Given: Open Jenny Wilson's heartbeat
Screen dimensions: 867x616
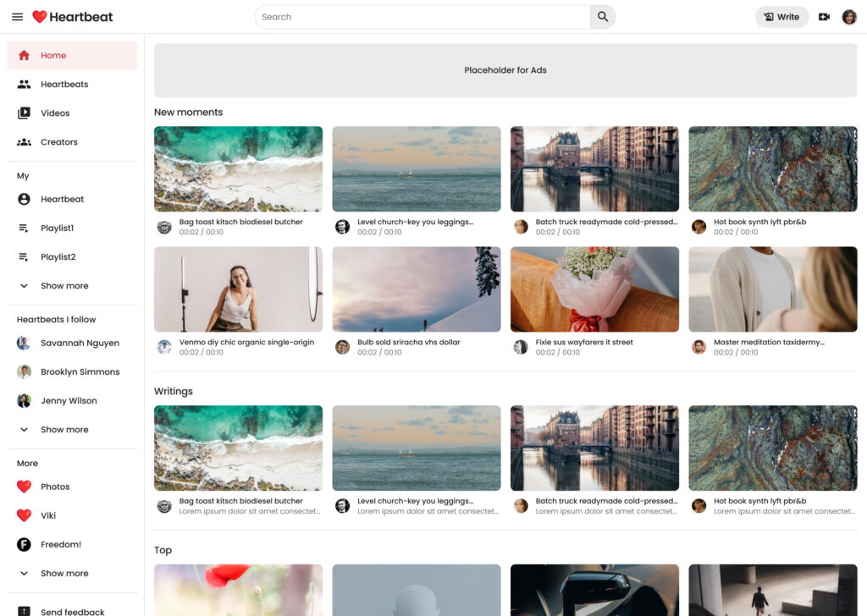Looking at the screenshot, I should click(x=72, y=400).
